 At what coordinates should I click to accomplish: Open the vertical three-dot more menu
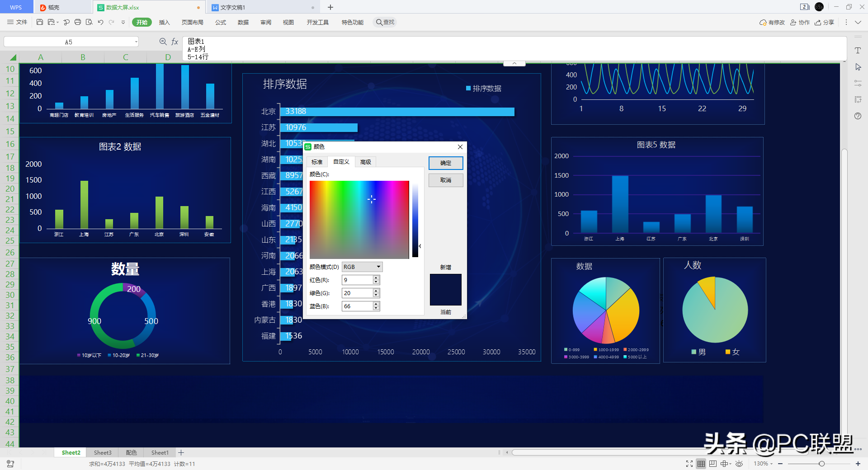[846, 22]
